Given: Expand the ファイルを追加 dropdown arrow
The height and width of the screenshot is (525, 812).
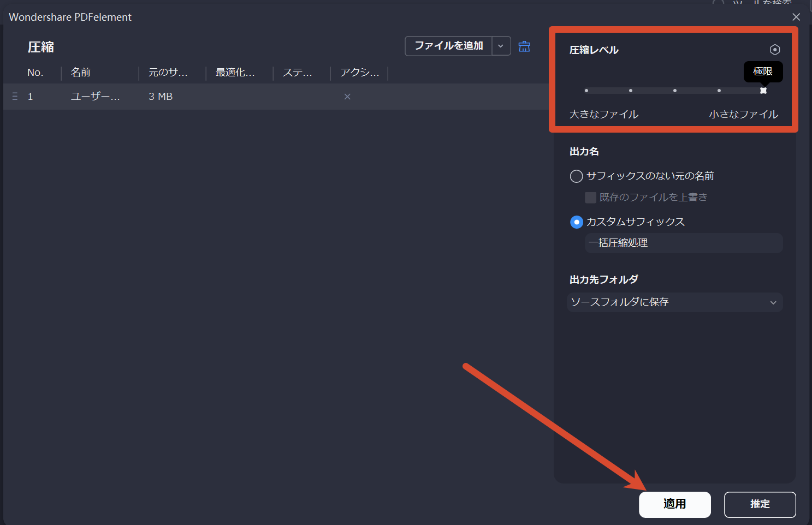Looking at the screenshot, I should (501, 46).
